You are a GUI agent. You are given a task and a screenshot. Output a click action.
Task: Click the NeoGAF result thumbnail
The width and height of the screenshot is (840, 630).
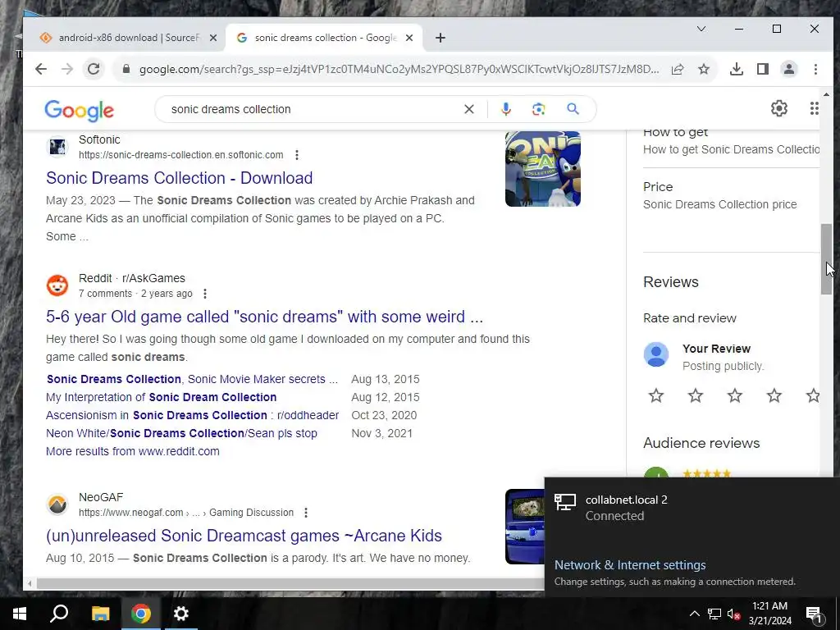coord(525,527)
